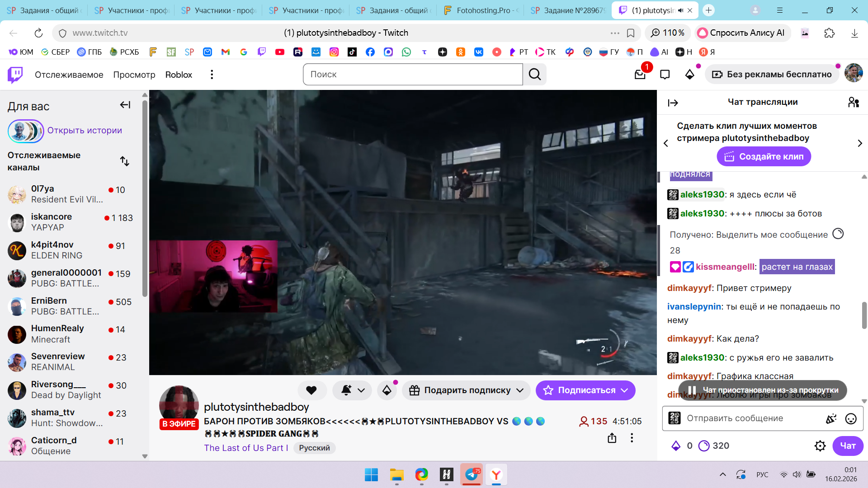Click the Twitch logo home icon
Image resolution: width=868 pixels, height=488 pixels.
[15, 75]
